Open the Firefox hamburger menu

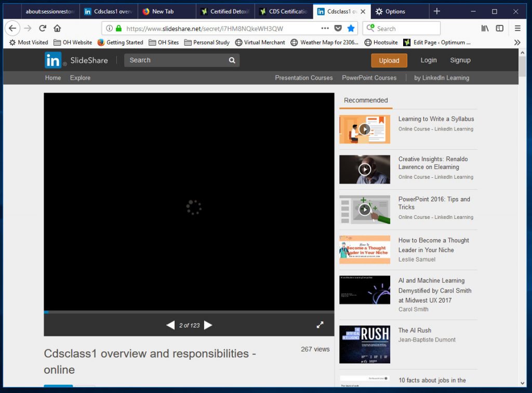[517, 28]
